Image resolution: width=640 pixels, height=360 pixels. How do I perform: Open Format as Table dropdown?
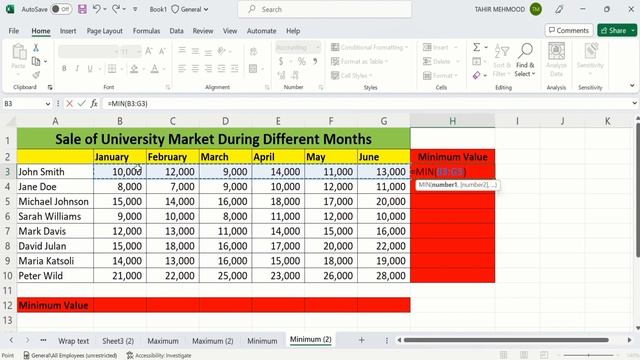tap(359, 61)
